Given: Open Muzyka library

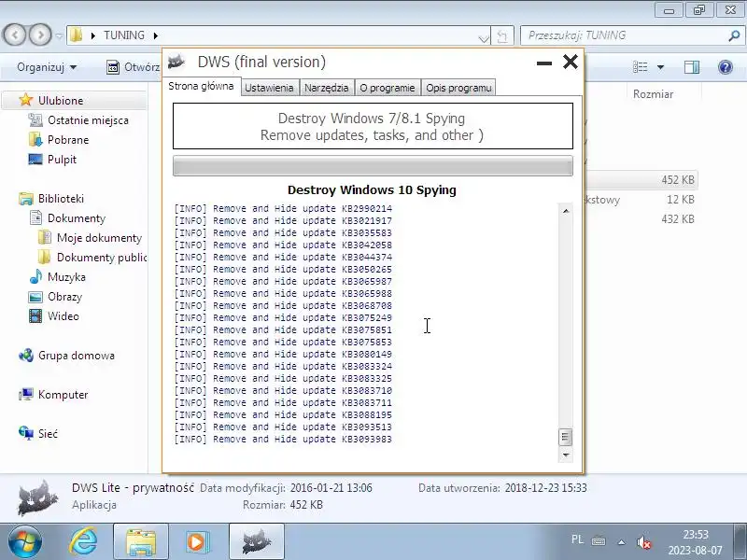Looking at the screenshot, I should (x=66, y=276).
